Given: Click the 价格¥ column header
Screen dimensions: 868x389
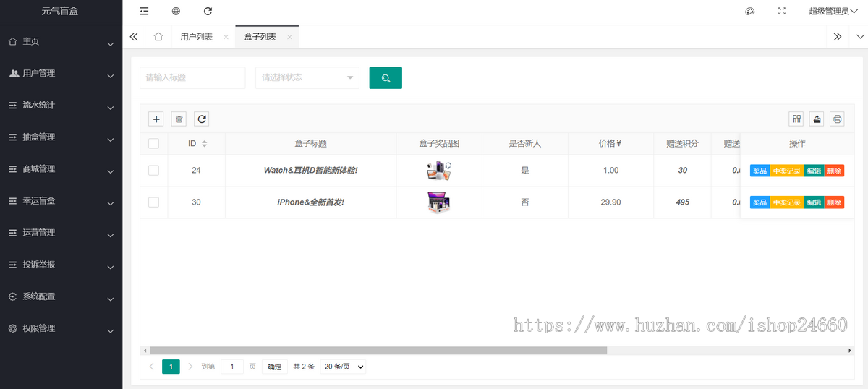Looking at the screenshot, I should (x=610, y=143).
